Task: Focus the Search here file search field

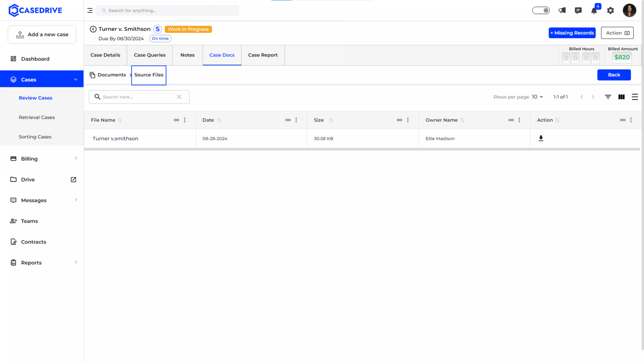Action: pyautogui.click(x=139, y=97)
